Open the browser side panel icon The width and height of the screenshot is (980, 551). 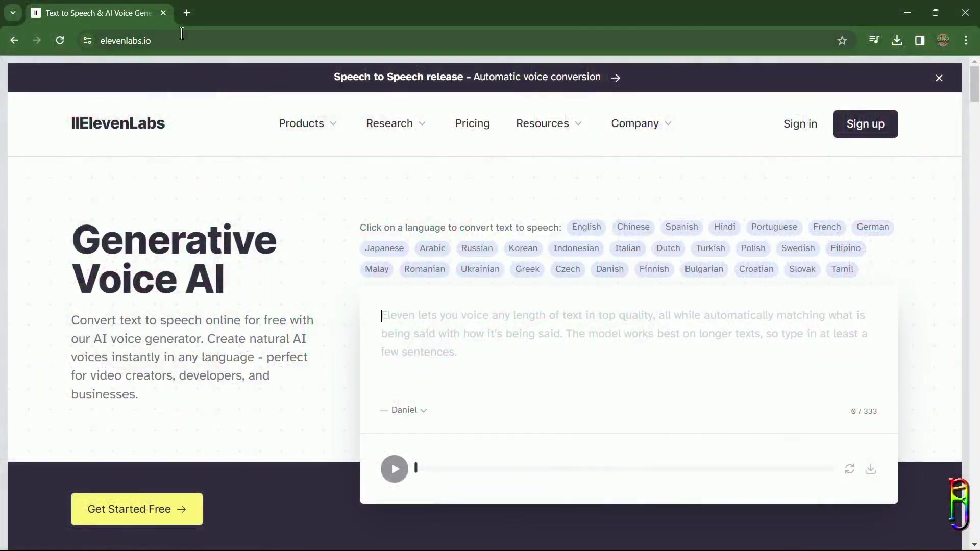click(x=920, y=40)
